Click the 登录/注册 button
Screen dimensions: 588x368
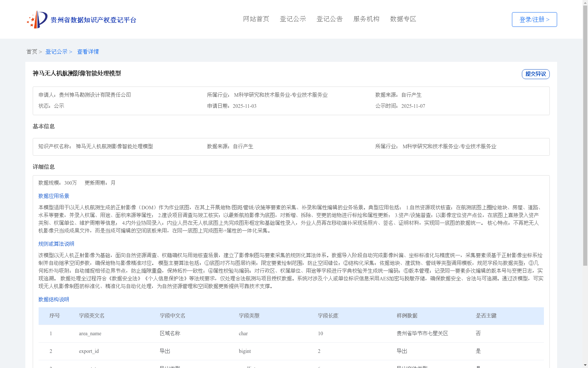point(534,20)
